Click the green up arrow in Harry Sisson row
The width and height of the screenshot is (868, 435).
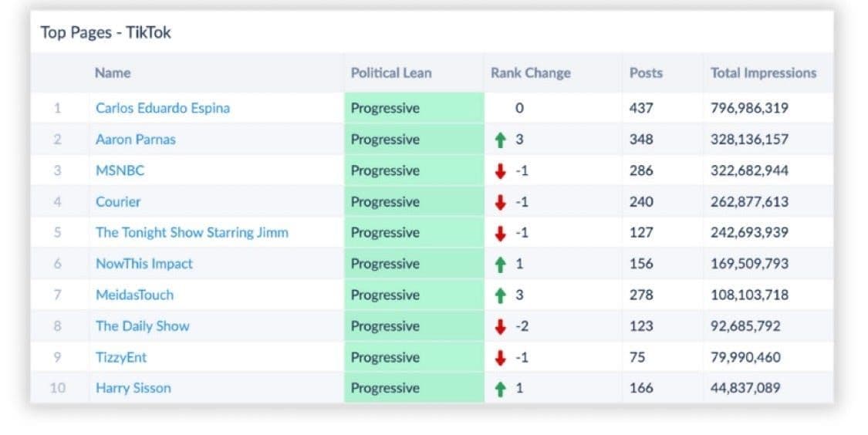500,389
